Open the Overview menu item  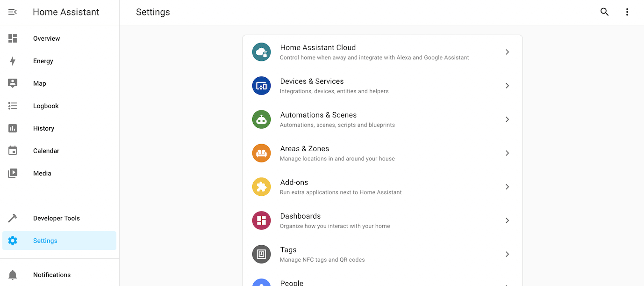46,38
